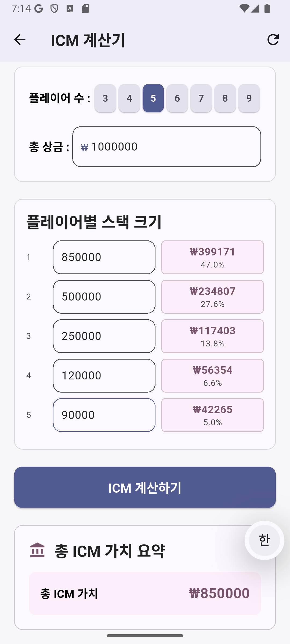The image size is (290, 644).
Task: Tap the bank icon in summary
Action: 37,550
